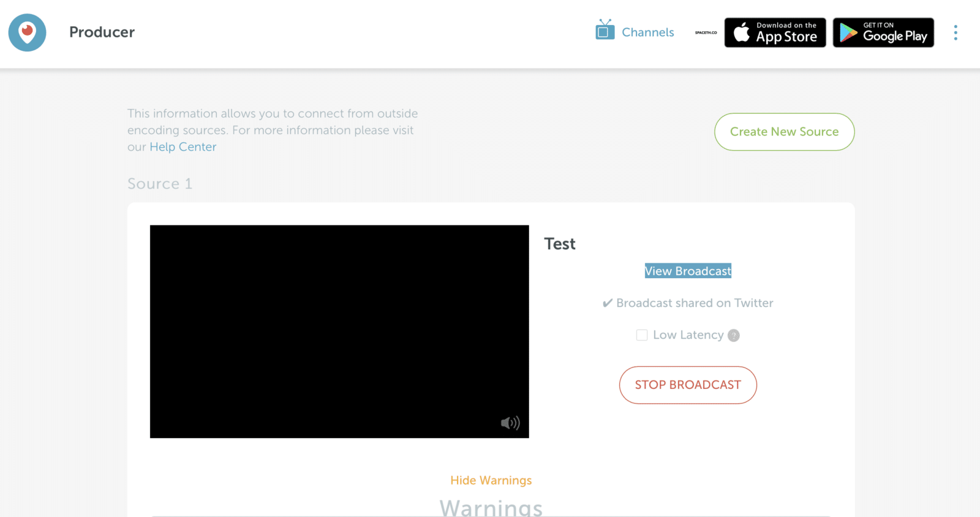Open the View Broadcast link
This screenshot has width=980, height=517.
(x=688, y=271)
